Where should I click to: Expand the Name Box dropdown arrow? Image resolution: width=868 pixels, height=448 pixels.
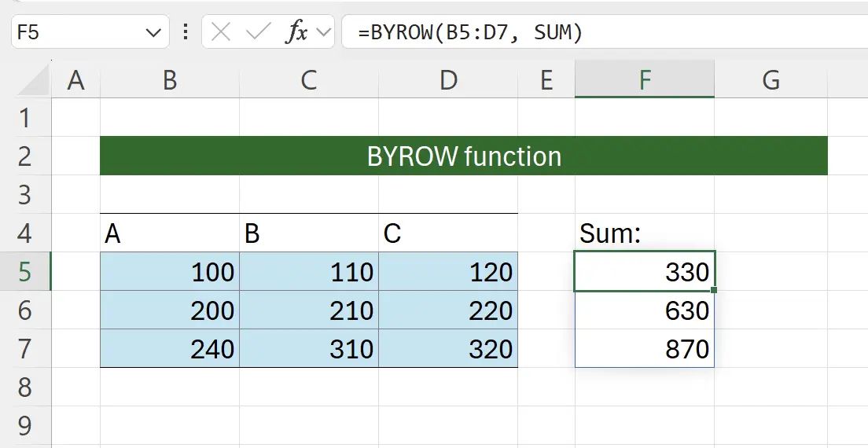pyautogui.click(x=153, y=33)
